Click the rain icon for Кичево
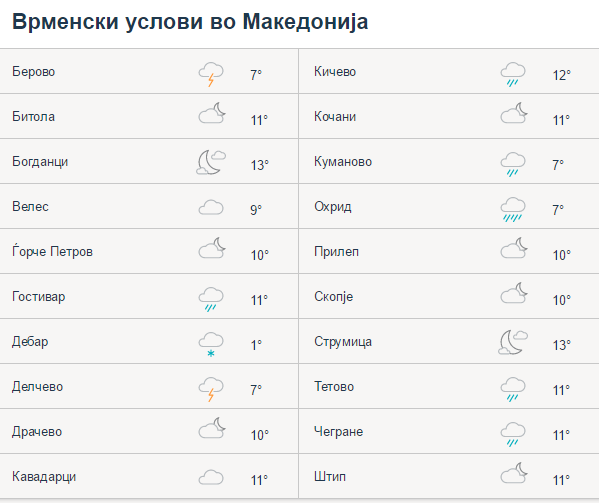The image size is (599, 503). (x=513, y=74)
